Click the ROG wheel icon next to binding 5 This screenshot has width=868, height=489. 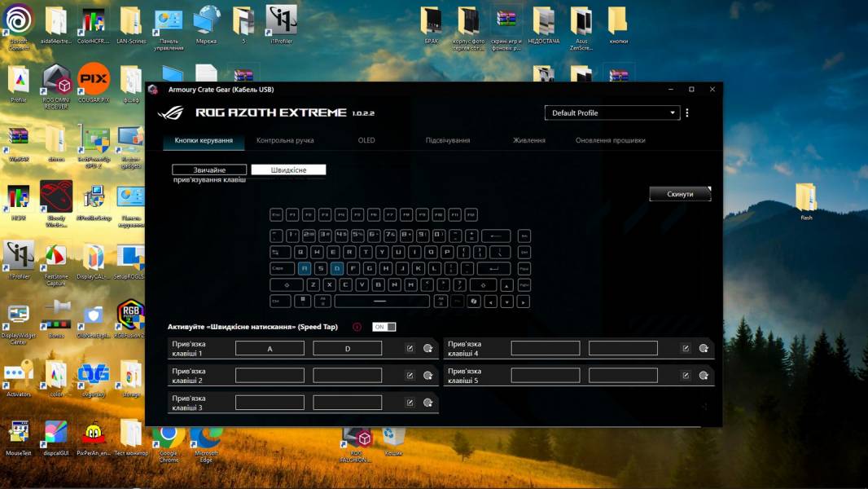click(704, 375)
